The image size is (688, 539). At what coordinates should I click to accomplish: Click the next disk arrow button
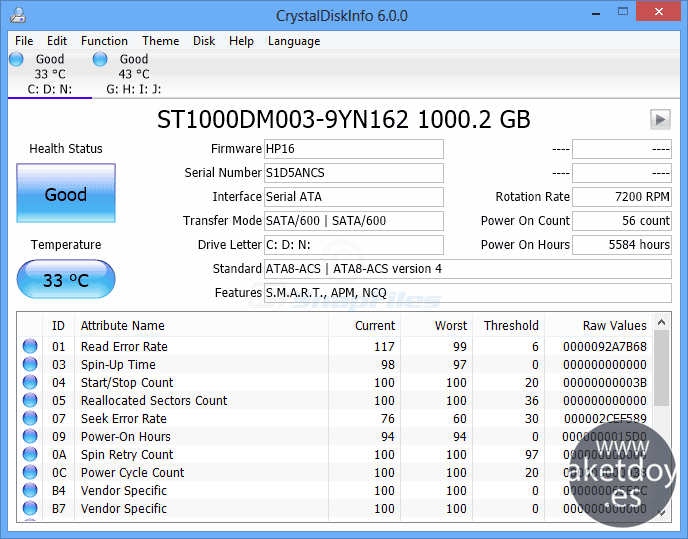point(660,119)
